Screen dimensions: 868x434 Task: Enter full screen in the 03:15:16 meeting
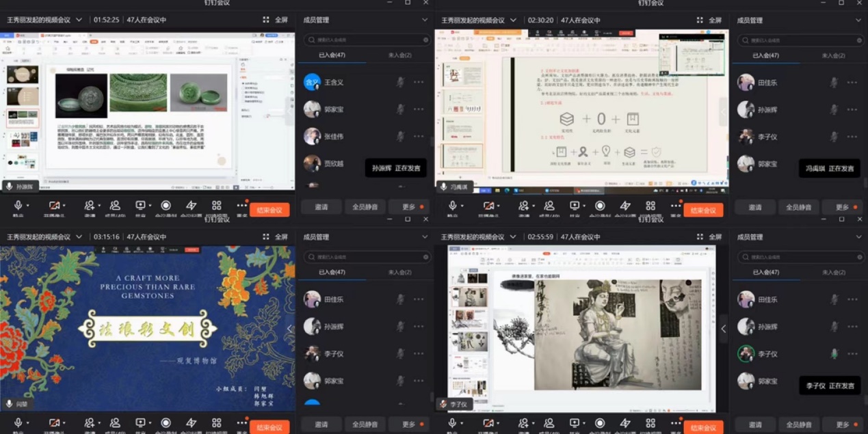pyautogui.click(x=276, y=237)
